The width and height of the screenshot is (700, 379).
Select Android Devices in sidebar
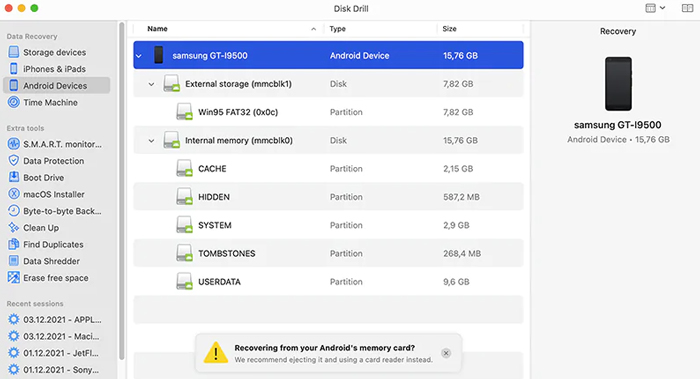(x=57, y=85)
